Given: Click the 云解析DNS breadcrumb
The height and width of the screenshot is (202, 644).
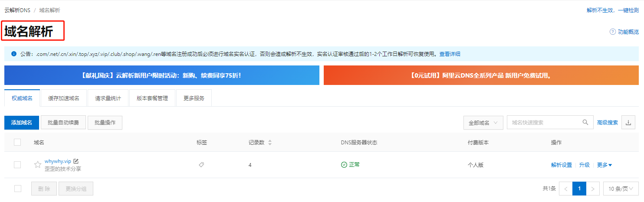Looking at the screenshot, I should click(x=17, y=10).
